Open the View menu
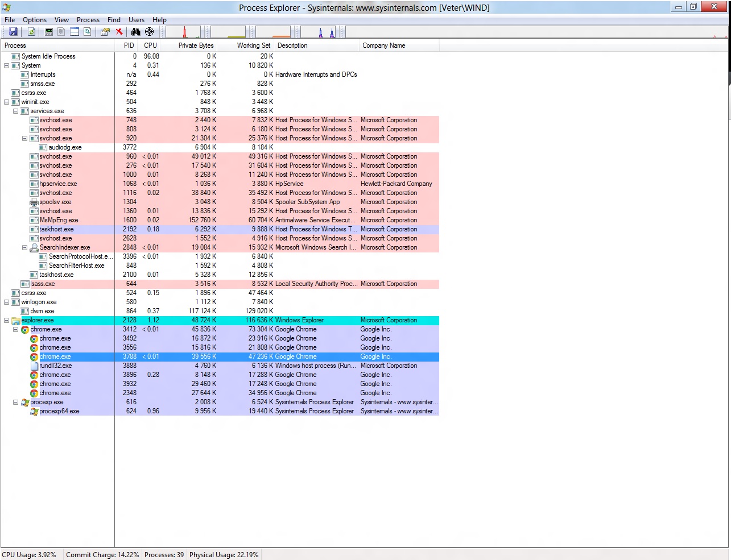731x560 pixels. pyautogui.click(x=61, y=20)
